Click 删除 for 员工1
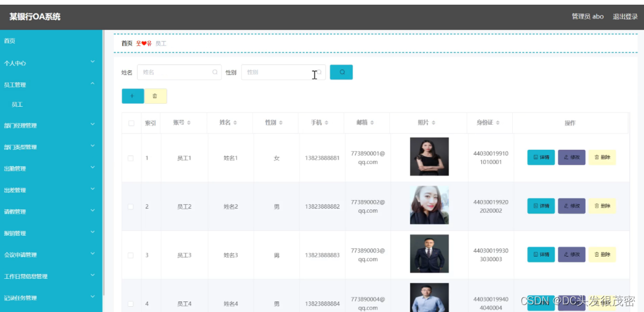The height and width of the screenshot is (312, 644). tap(602, 157)
